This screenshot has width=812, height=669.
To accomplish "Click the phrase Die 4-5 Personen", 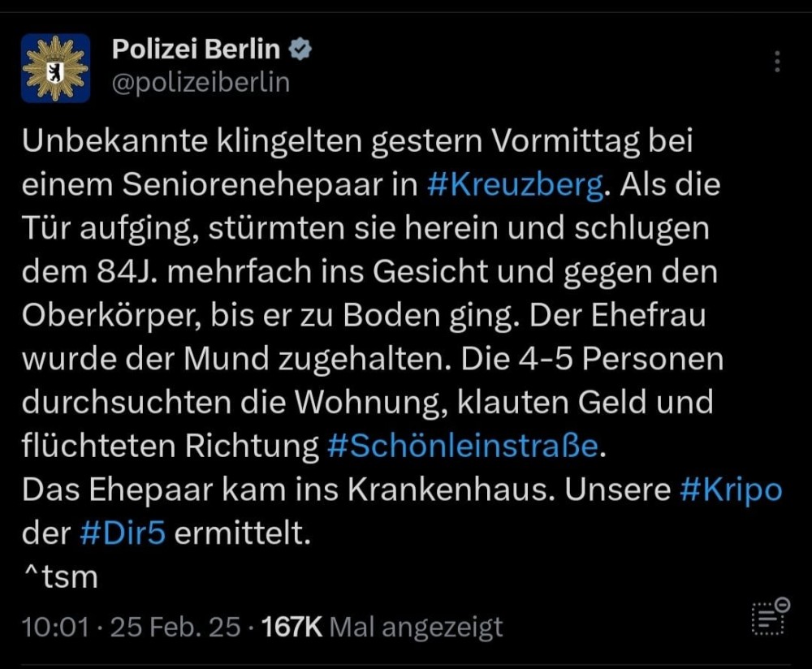I will tap(592, 358).
